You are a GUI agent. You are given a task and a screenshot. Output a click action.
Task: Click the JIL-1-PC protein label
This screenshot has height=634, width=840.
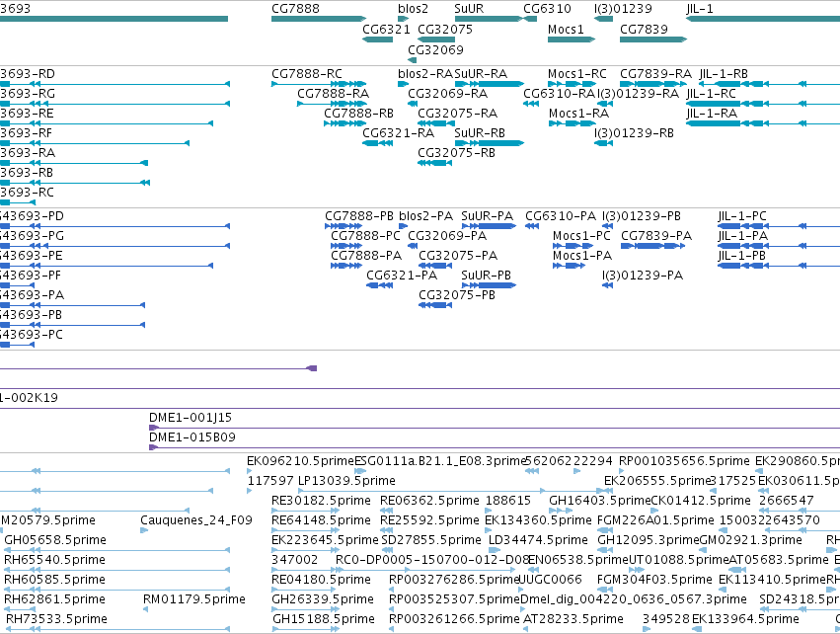pyautogui.click(x=742, y=216)
